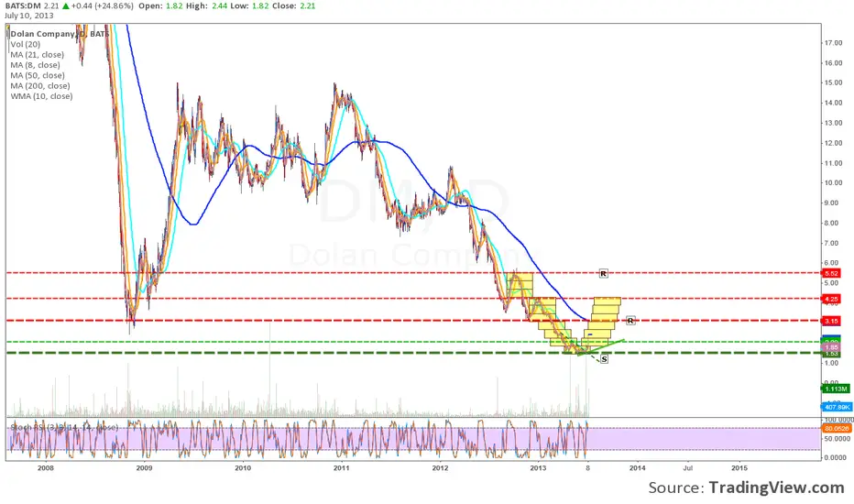Select the MA (50, close) indicator label
The height and width of the screenshot is (504, 854).
click(x=37, y=75)
